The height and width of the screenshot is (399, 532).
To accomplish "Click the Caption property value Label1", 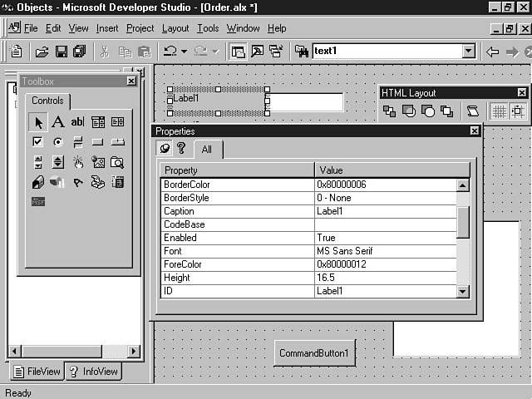I will (385, 211).
